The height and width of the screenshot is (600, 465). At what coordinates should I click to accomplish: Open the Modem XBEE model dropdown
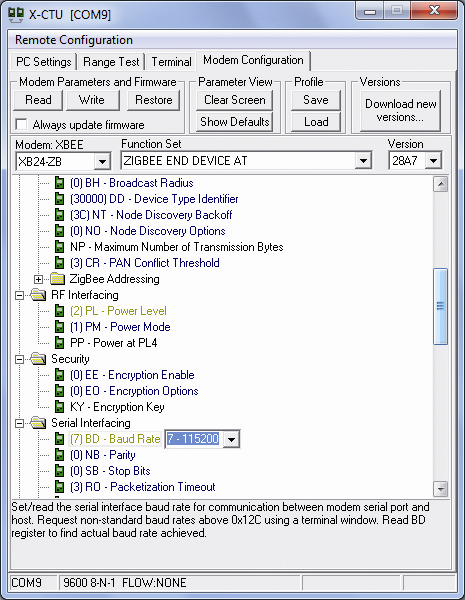click(x=102, y=161)
